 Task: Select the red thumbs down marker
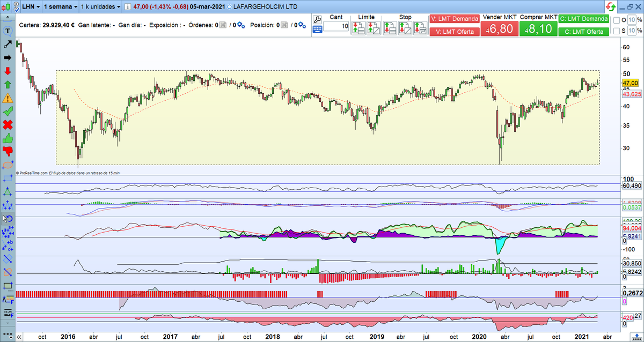click(8, 153)
